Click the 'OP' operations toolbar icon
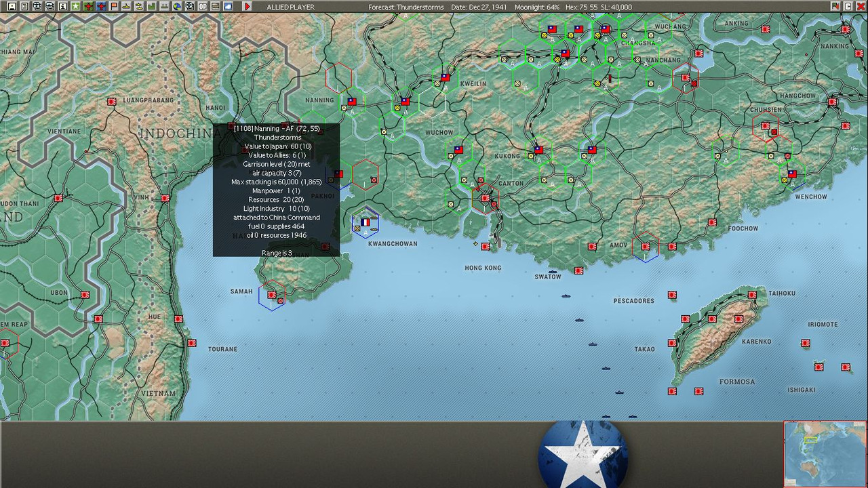868x488 pixels. tap(203, 6)
